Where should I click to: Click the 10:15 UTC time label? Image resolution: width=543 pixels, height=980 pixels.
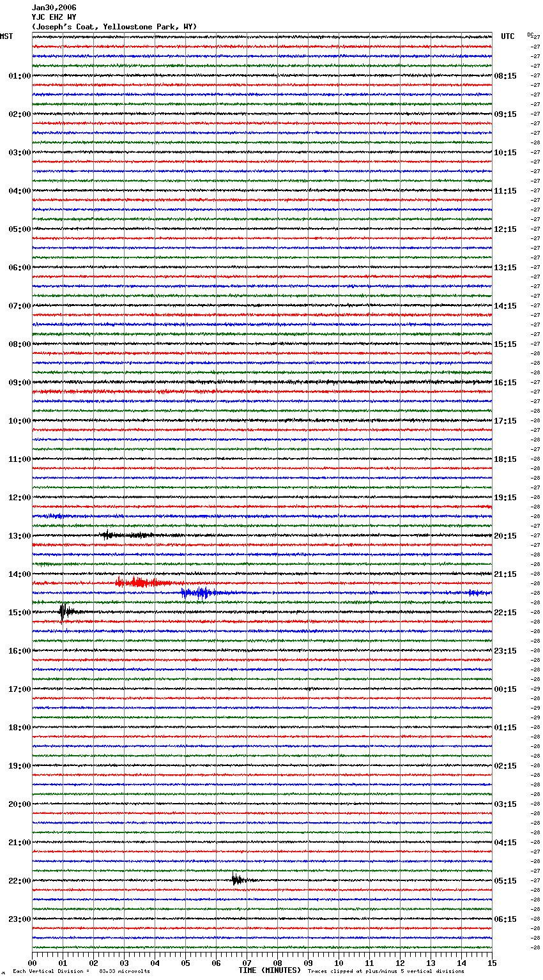coord(505,153)
